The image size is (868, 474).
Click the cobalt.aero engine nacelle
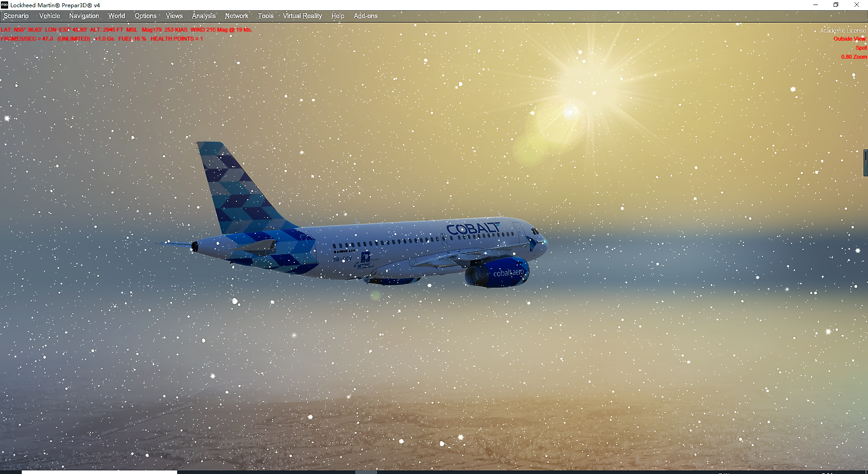pyautogui.click(x=497, y=272)
